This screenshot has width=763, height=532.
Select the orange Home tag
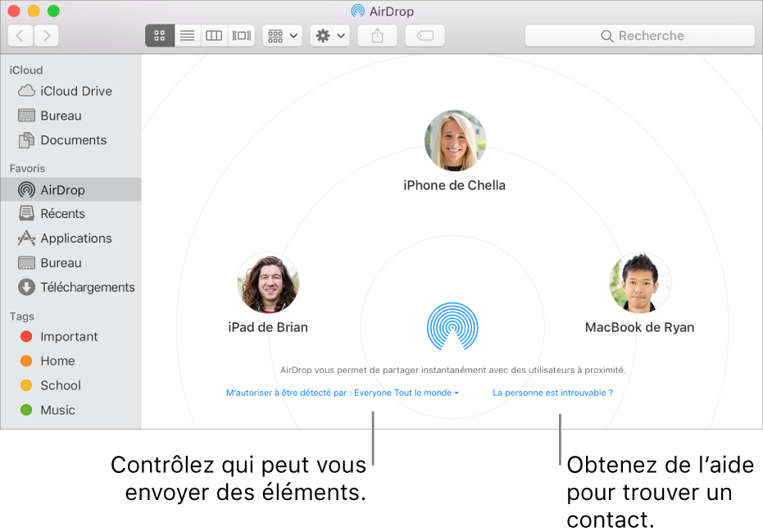(70, 361)
